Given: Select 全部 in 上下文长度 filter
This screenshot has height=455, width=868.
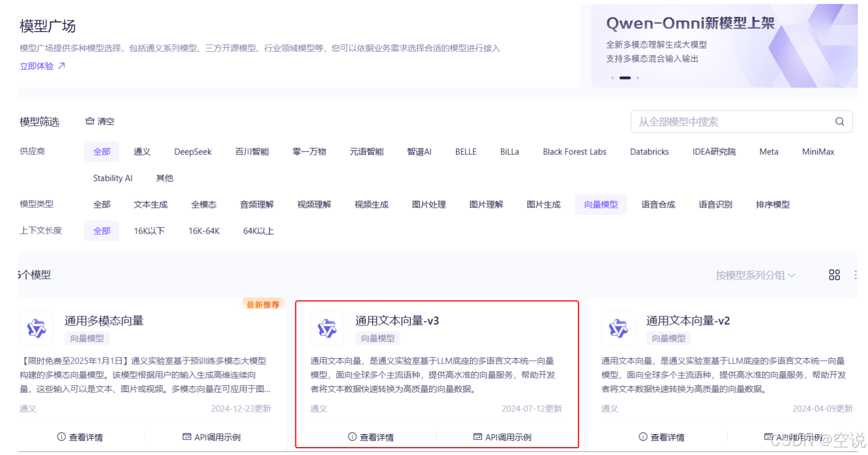Looking at the screenshot, I should [x=102, y=231].
